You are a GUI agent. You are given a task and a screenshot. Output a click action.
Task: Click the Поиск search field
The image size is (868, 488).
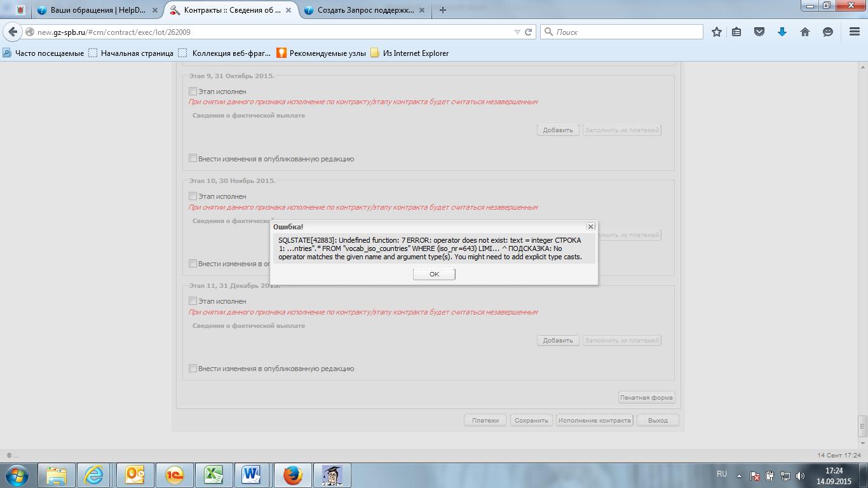click(621, 32)
